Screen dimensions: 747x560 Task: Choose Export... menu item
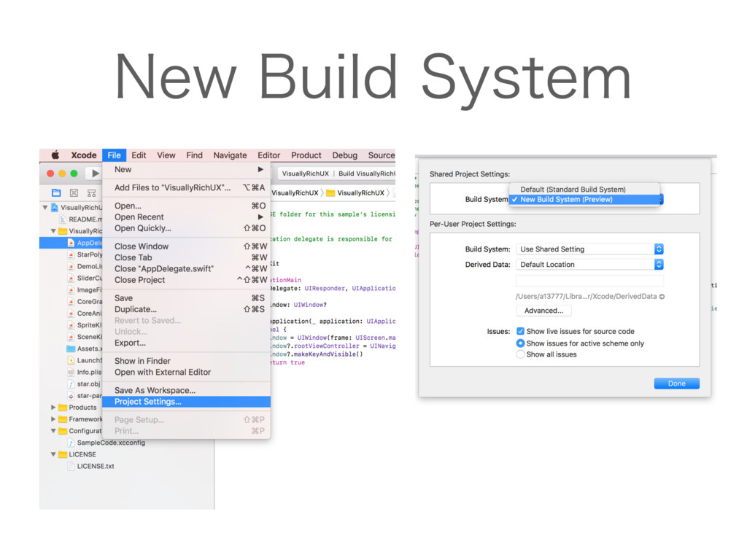coord(186,343)
